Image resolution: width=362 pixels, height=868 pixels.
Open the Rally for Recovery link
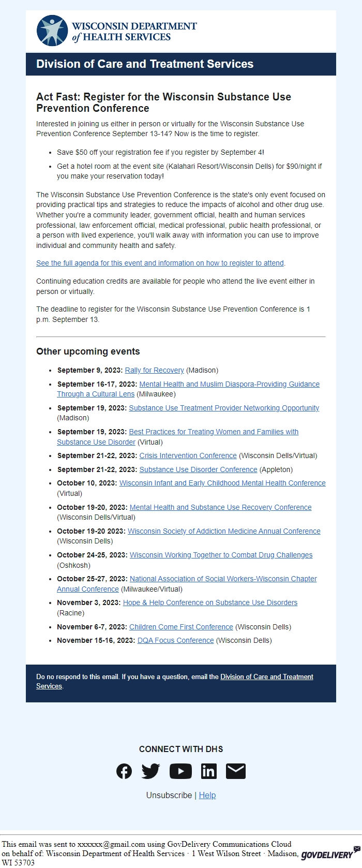click(x=154, y=370)
